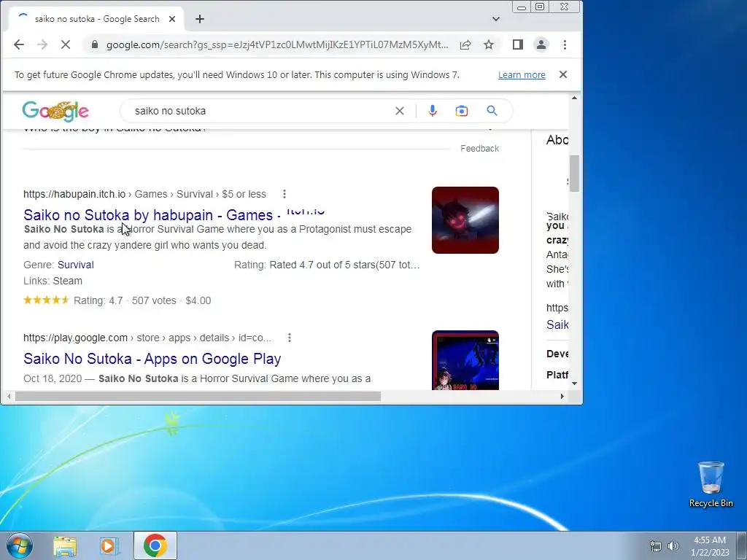This screenshot has height=560, width=747.
Task: Click the Google Play result thumbnail
Action: click(x=465, y=360)
